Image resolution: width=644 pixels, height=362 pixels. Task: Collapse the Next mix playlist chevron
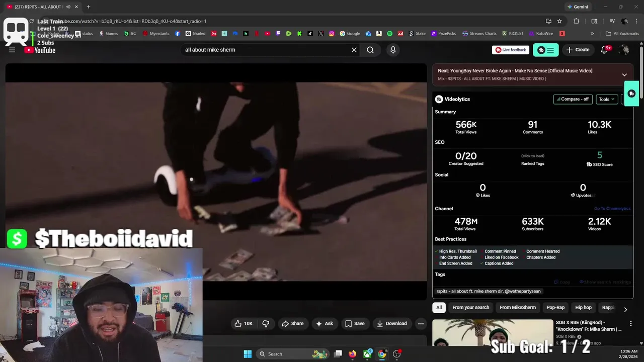coord(624,75)
